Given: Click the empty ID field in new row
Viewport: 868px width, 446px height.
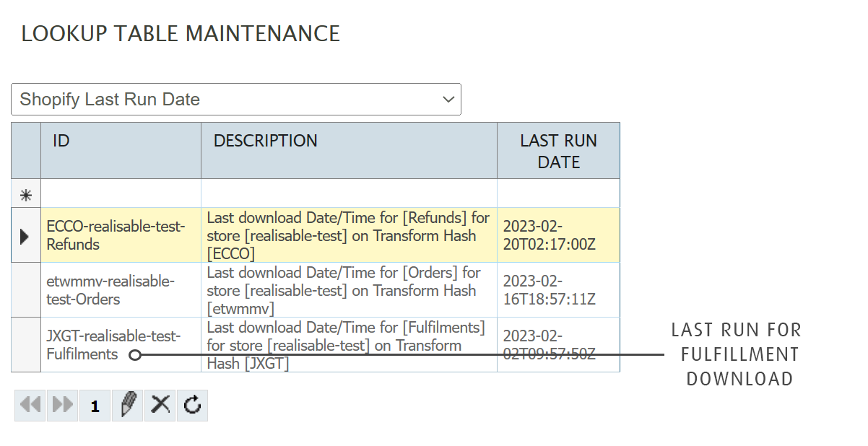Looking at the screenshot, I should click(x=121, y=194).
